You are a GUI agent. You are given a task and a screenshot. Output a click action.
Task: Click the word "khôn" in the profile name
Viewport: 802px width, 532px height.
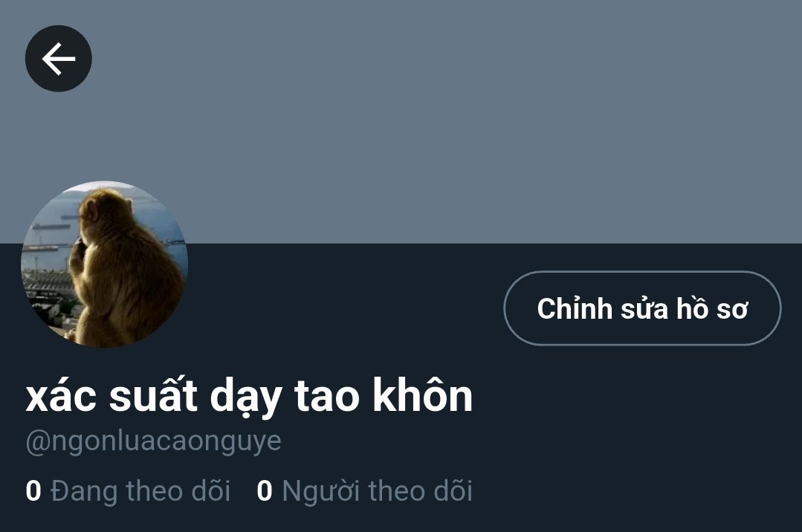coord(422,395)
